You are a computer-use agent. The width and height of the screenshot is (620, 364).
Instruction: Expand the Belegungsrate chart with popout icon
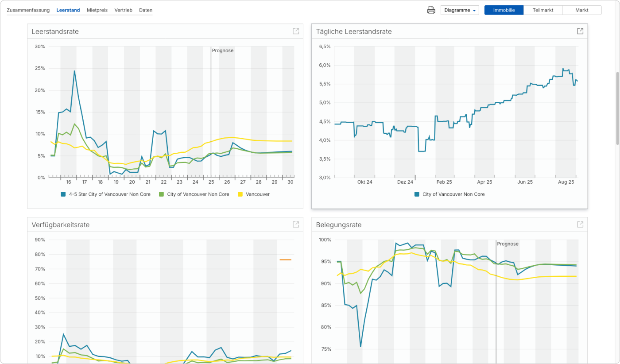[580, 225]
